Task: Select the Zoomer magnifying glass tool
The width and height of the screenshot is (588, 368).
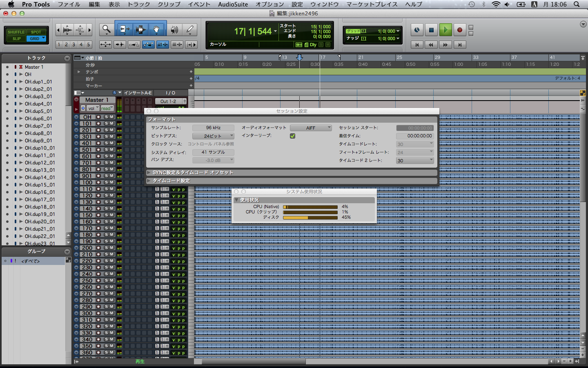Action: tap(107, 29)
